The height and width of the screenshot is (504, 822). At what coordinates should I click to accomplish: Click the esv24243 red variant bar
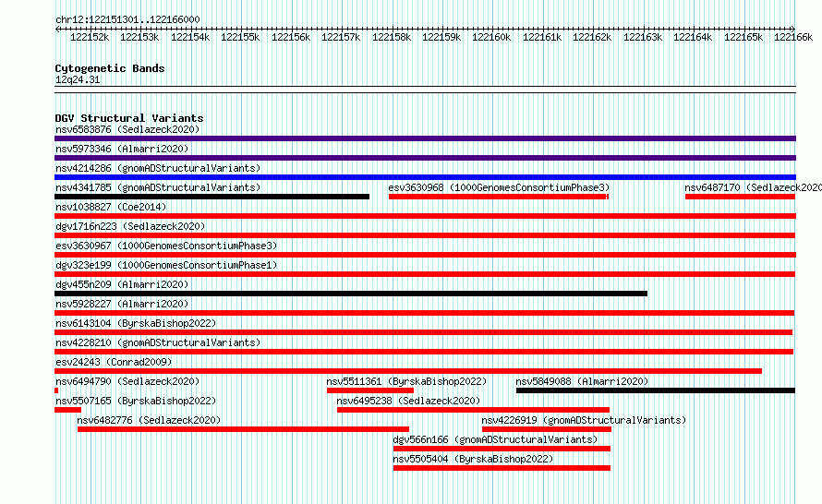408,371
